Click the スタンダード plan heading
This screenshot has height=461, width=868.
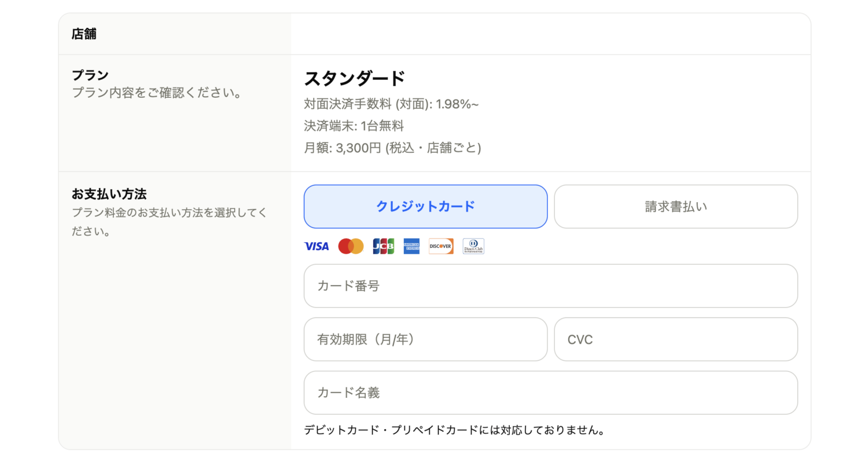click(x=355, y=78)
